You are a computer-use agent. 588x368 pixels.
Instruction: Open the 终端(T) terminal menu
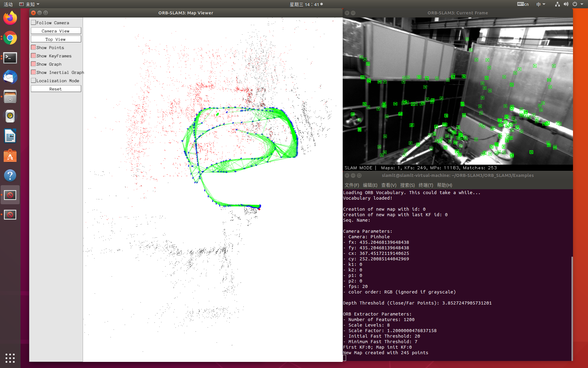(426, 185)
